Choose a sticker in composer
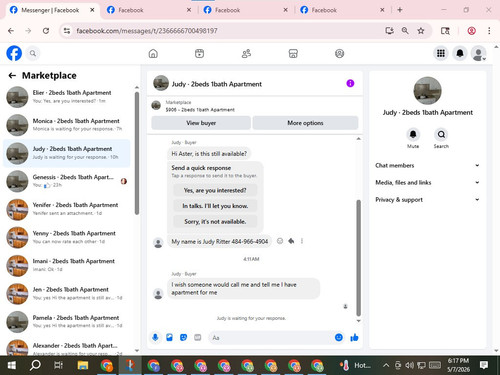500x375 pixels. 183,337
